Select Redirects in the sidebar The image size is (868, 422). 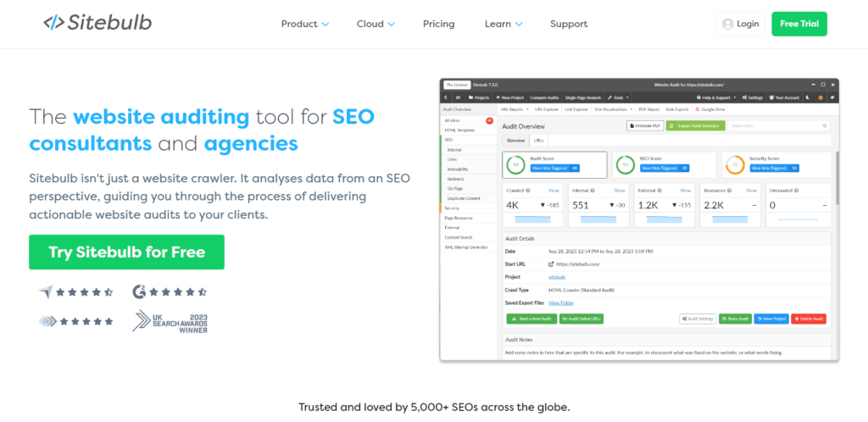(x=468, y=179)
